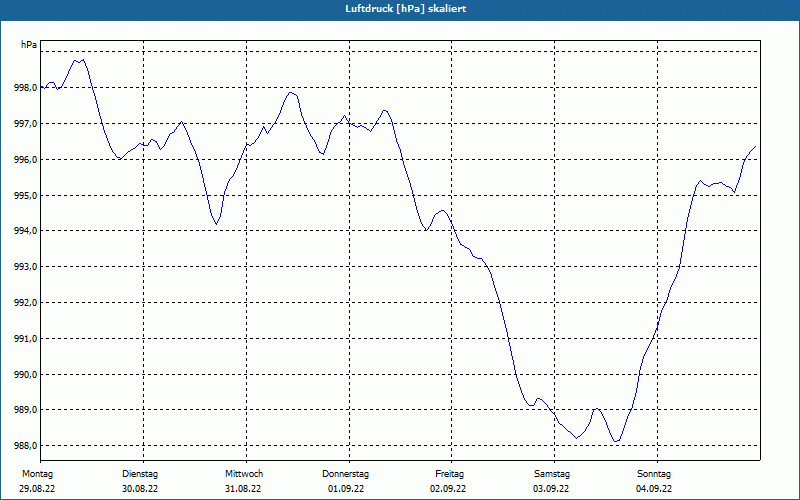The width and height of the screenshot is (800, 500).
Task: Click the 991,0 y-axis value
Action: pos(26,339)
